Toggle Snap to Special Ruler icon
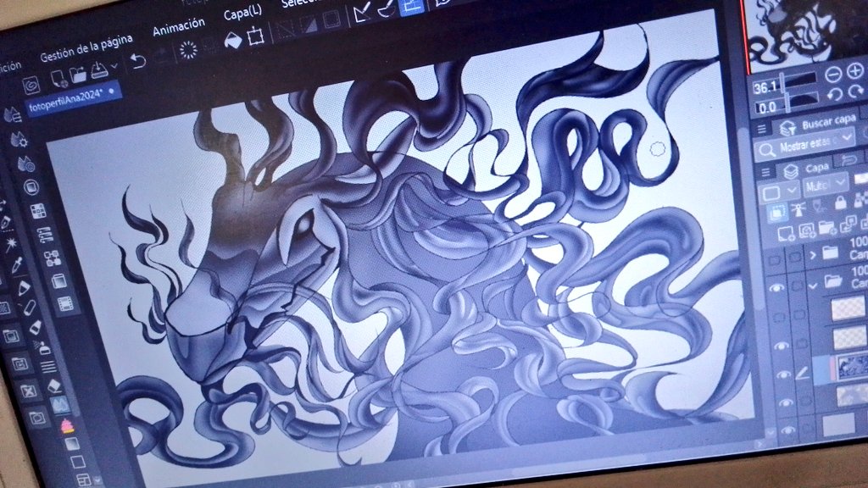This screenshot has height=488, width=868. [x=387, y=8]
